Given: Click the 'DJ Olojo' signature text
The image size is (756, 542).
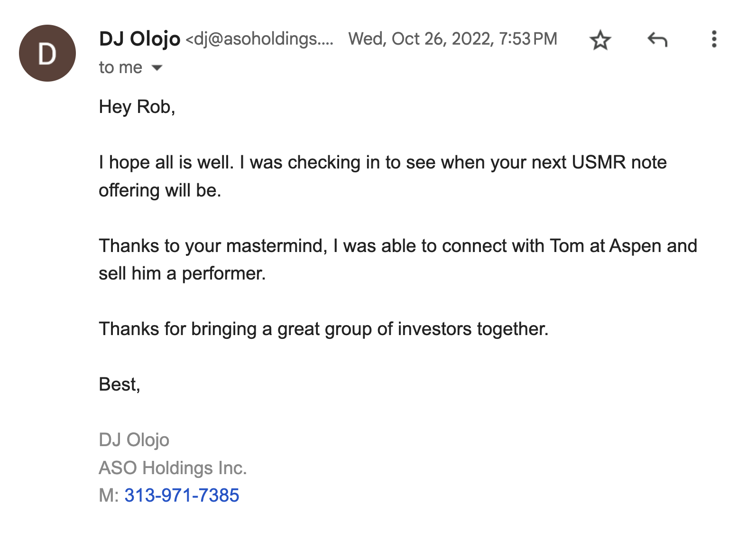Looking at the screenshot, I should (x=134, y=440).
